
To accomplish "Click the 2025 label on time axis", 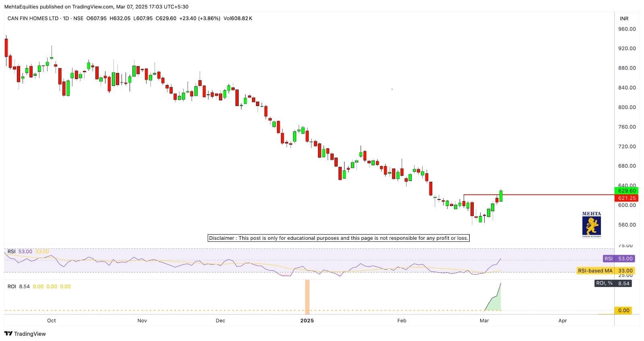I will point(307,321).
